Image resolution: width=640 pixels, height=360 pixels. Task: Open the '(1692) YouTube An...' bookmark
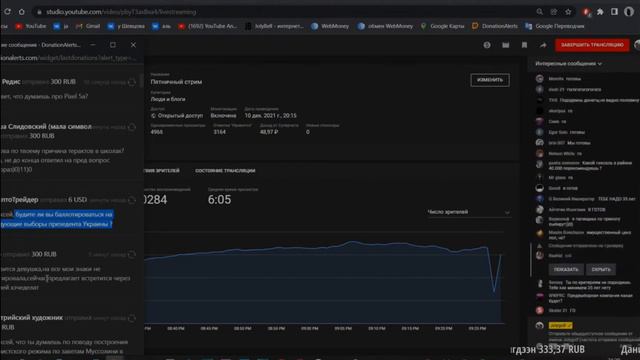click(x=207, y=26)
